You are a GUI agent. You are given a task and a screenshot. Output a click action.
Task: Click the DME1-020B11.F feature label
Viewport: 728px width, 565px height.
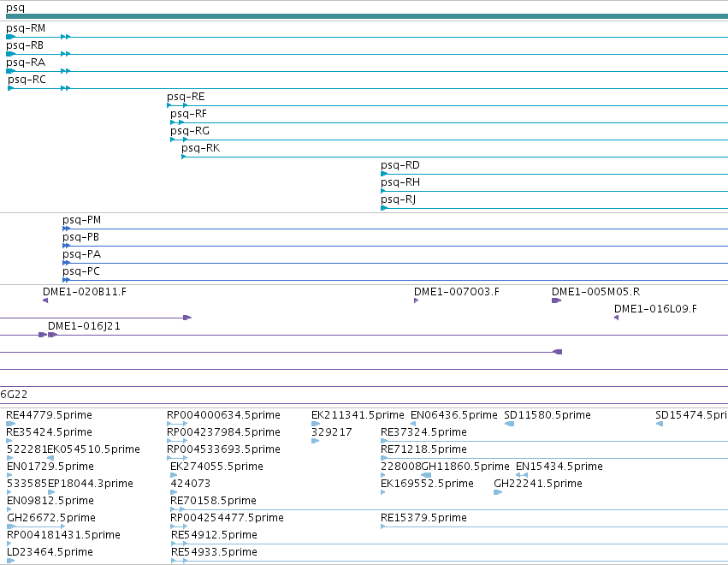point(85,292)
